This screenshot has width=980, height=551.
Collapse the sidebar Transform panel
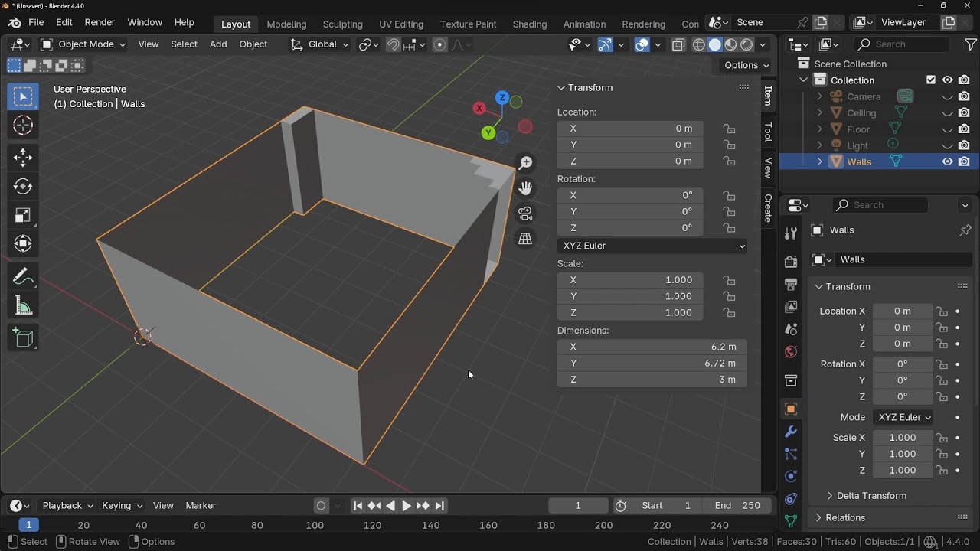click(x=561, y=87)
